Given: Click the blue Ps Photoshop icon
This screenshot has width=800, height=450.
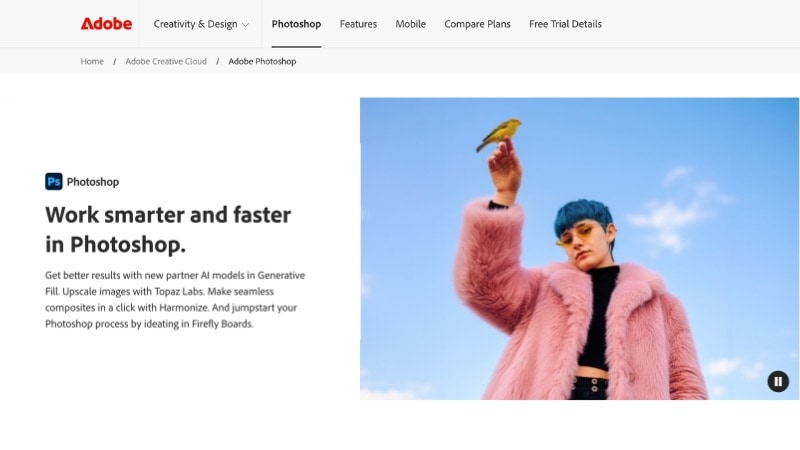Looking at the screenshot, I should click(54, 182).
